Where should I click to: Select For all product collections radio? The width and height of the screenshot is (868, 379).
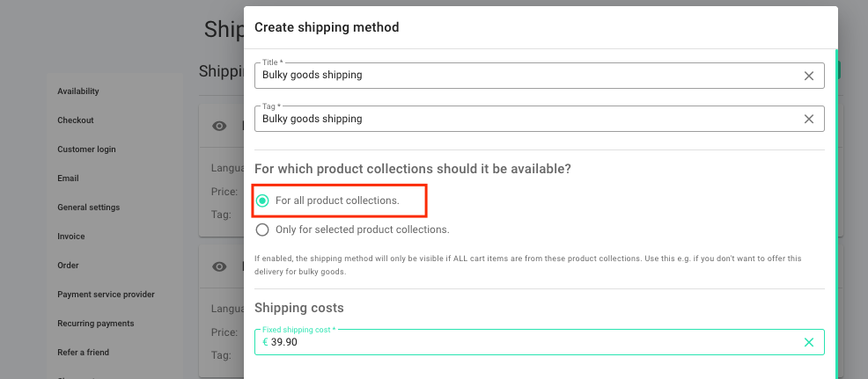pyautogui.click(x=262, y=200)
